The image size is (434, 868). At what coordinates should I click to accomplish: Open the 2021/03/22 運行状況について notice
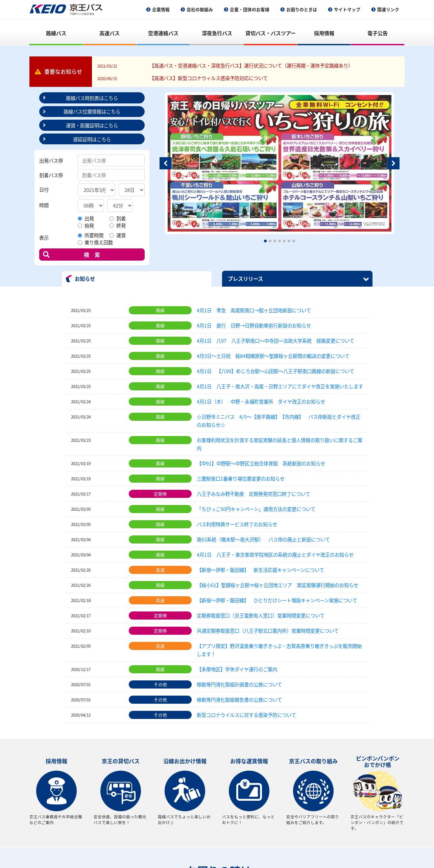(x=250, y=66)
